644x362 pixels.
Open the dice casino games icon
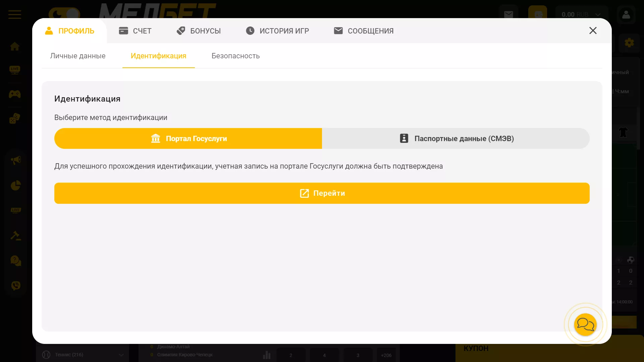(15, 118)
